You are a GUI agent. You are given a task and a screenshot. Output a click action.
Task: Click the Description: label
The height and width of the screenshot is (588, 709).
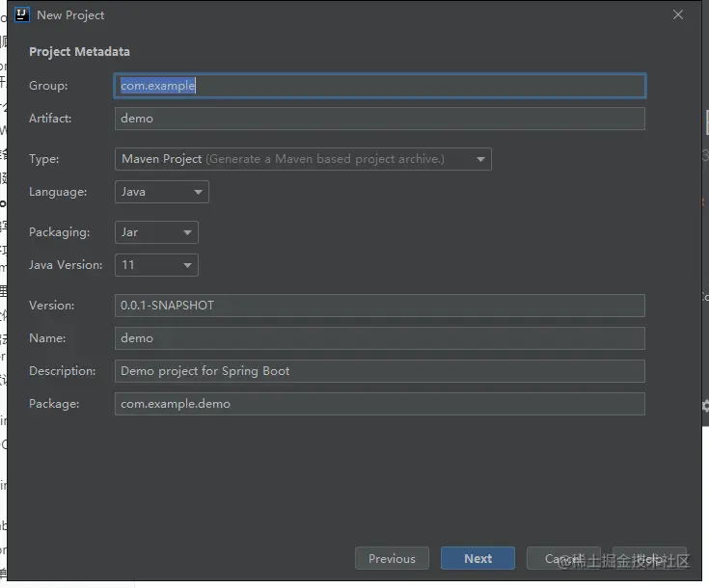(x=63, y=371)
